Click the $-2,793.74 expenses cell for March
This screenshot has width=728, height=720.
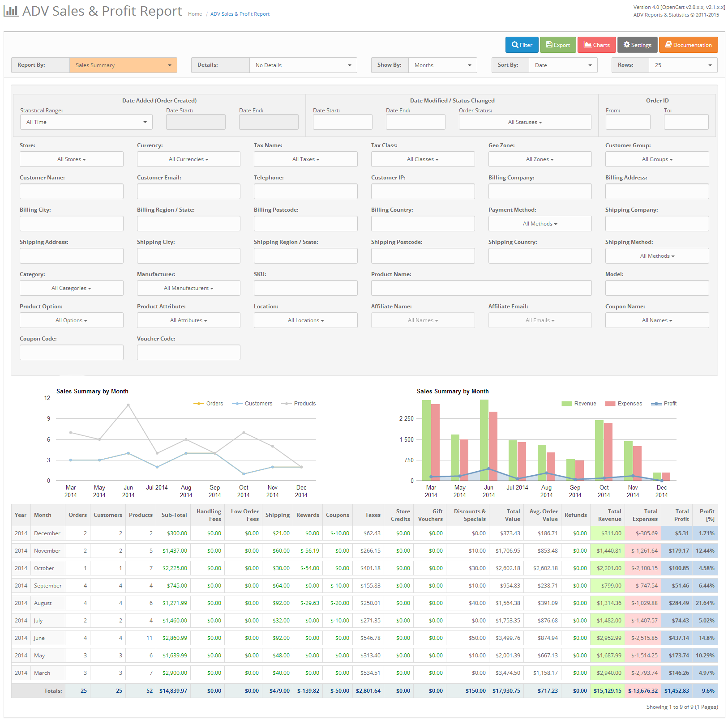coord(644,673)
